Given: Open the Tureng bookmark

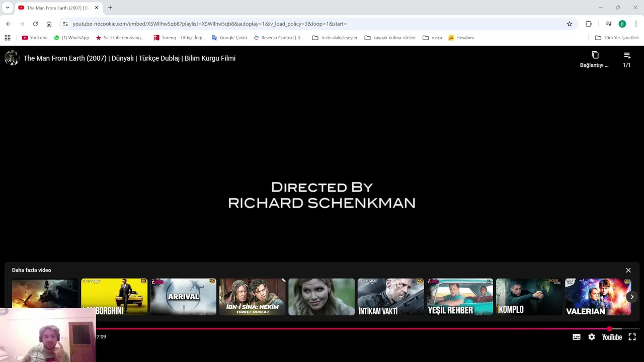Looking at the screenshot, I should (x=180, y=38).
